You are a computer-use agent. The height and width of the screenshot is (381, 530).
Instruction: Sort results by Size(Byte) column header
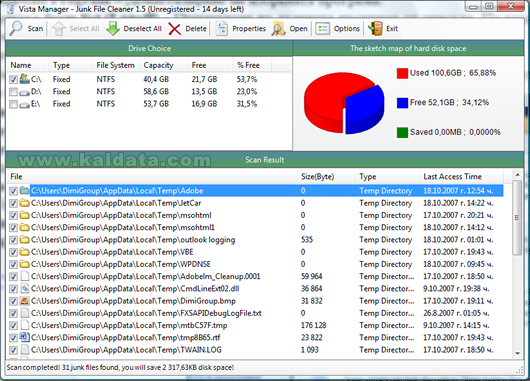[x=327, y=177]
